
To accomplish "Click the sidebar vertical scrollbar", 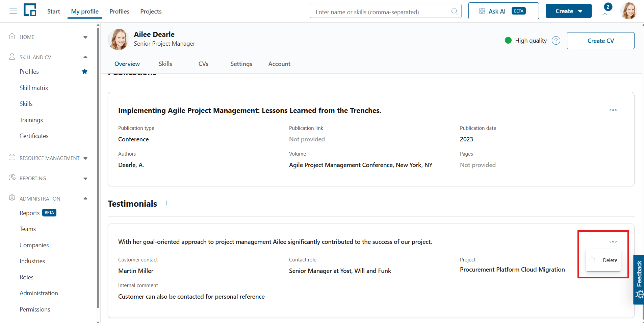I will coord(98,167).
